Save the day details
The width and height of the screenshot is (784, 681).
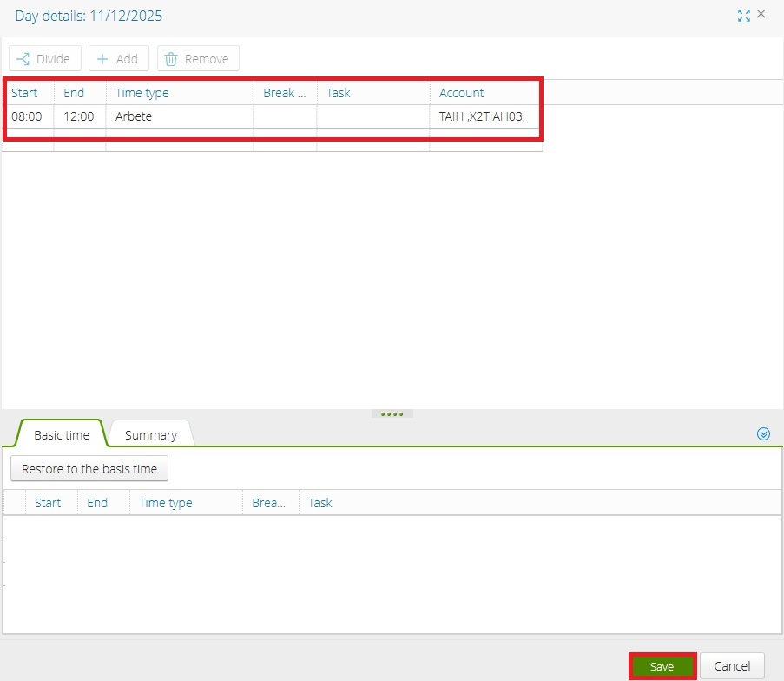(662, 666)
